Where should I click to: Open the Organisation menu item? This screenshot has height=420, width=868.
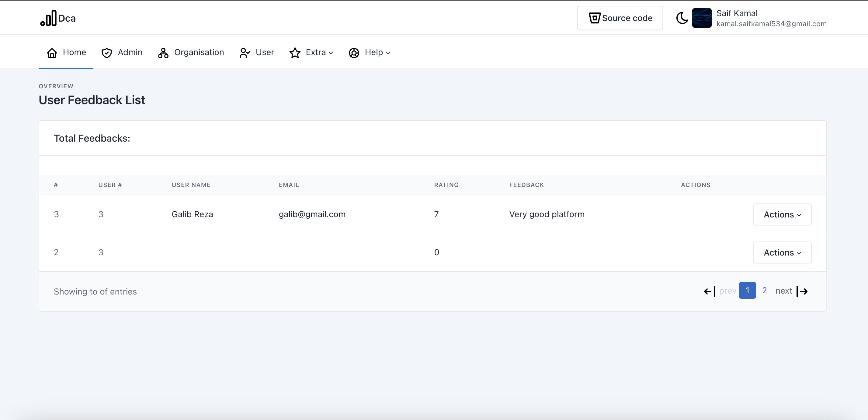click(x=199, y=53)
